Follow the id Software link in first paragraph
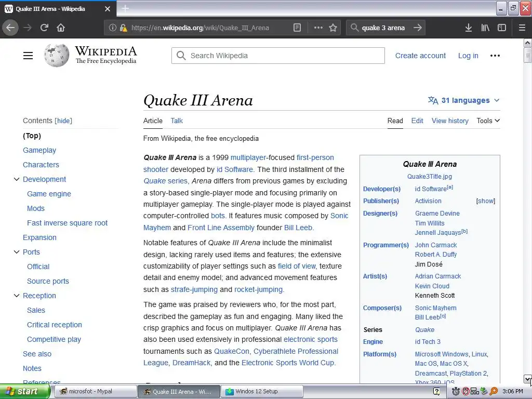Viewport: 532px width, 399px height. 235,169
